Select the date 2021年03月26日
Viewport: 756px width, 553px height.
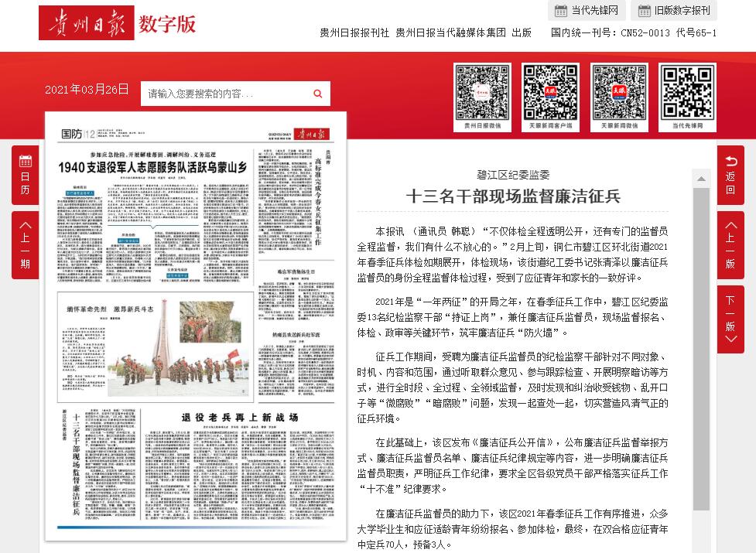[87, 90]
